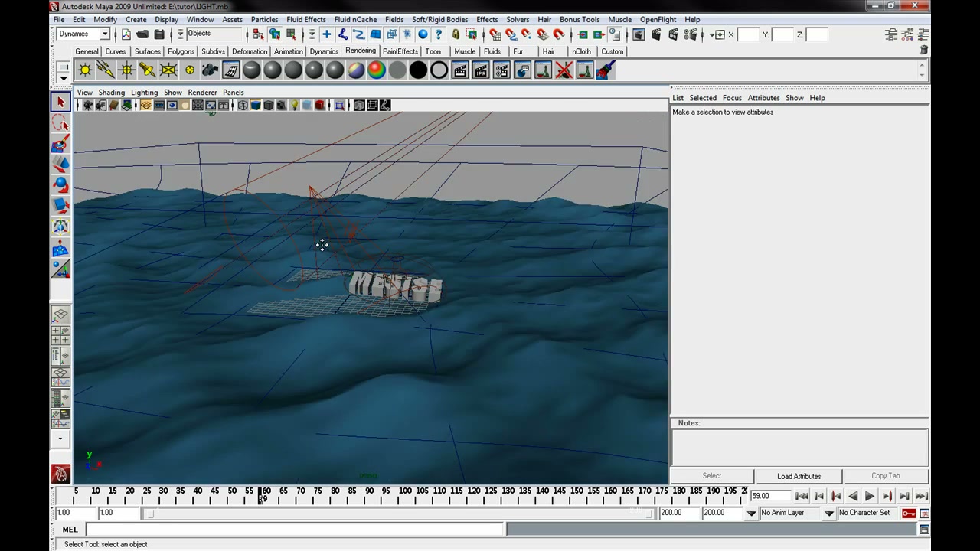Image resolution: width=980 pixels, height=551 pixels.
Task: Click the Ambient Light shelf icon
Action: [x=85, y=70]
